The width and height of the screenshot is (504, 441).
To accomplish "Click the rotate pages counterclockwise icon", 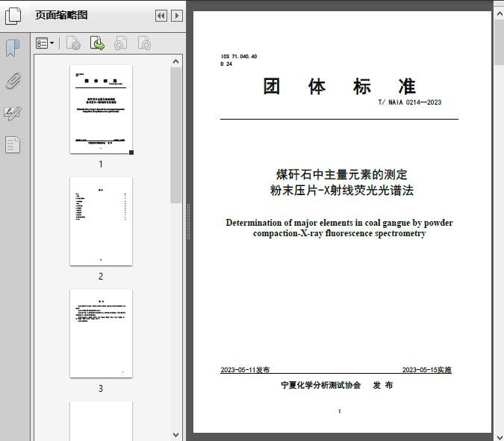I will click(120, 43).
